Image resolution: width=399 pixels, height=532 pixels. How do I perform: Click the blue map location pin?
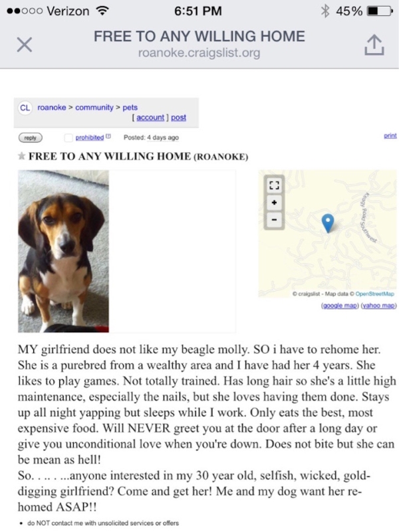tap(328, 223)
